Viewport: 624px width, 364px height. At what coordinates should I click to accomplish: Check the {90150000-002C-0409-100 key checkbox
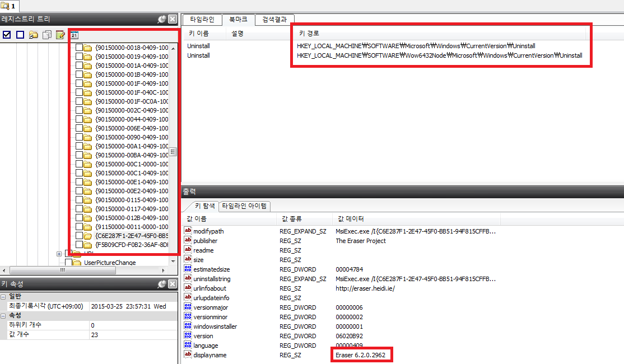[x=79, y=110]
